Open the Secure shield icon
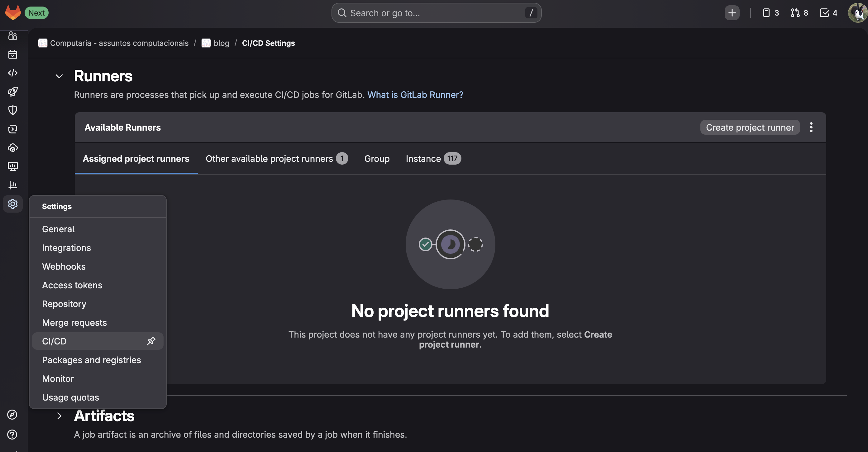 click(x=12, y=110)
